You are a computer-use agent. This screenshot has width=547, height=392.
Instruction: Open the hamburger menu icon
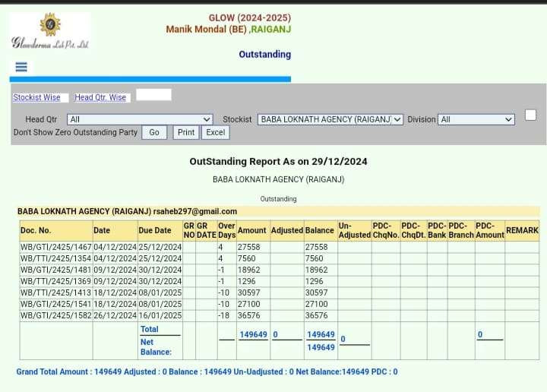[21, 67]
